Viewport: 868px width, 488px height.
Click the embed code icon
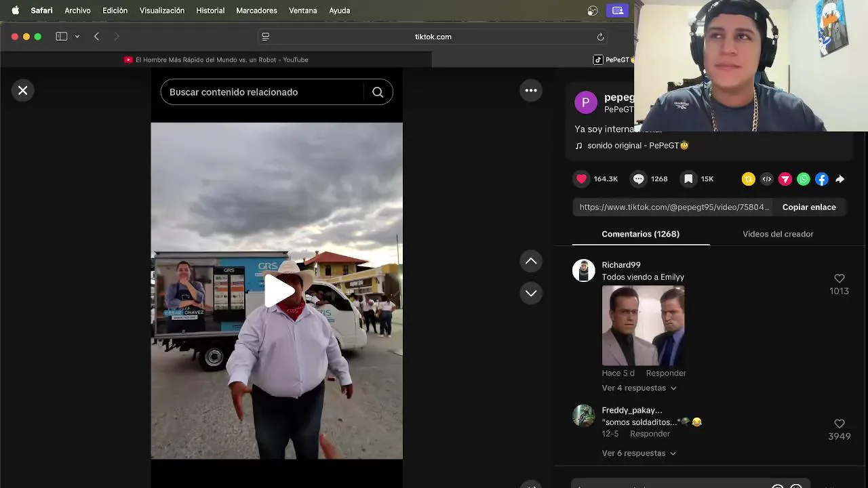[766, 179]
